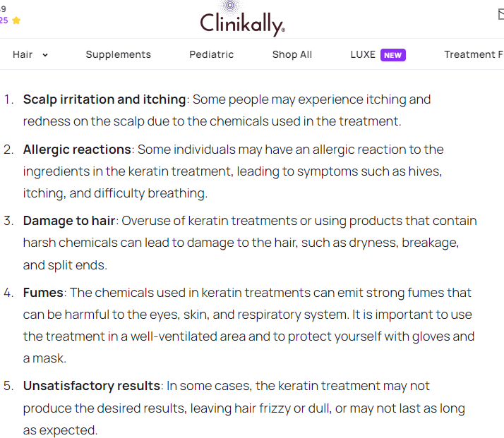The image size is (504, 438).
Task: Click the 'Fumes' bold heading
Action: click(x=43, y=293)
